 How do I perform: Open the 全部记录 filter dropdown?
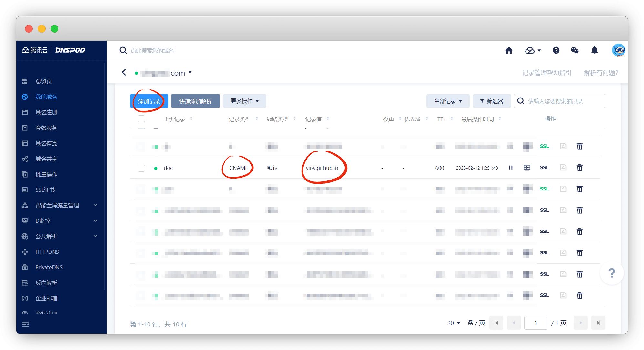coord(448,101)
